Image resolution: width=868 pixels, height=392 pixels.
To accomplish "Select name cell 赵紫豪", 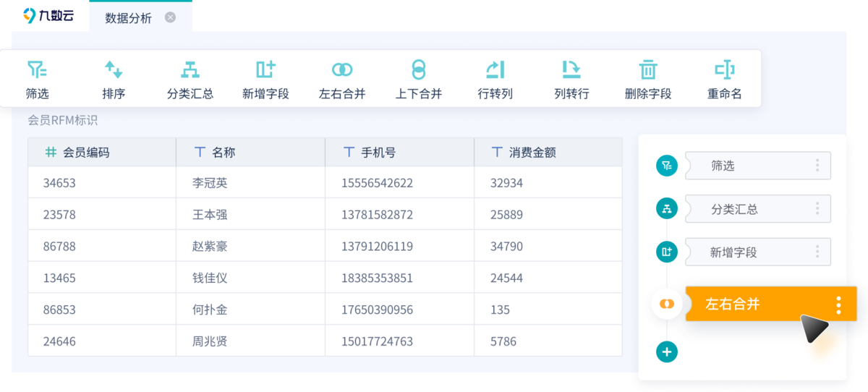I will 250,247.
